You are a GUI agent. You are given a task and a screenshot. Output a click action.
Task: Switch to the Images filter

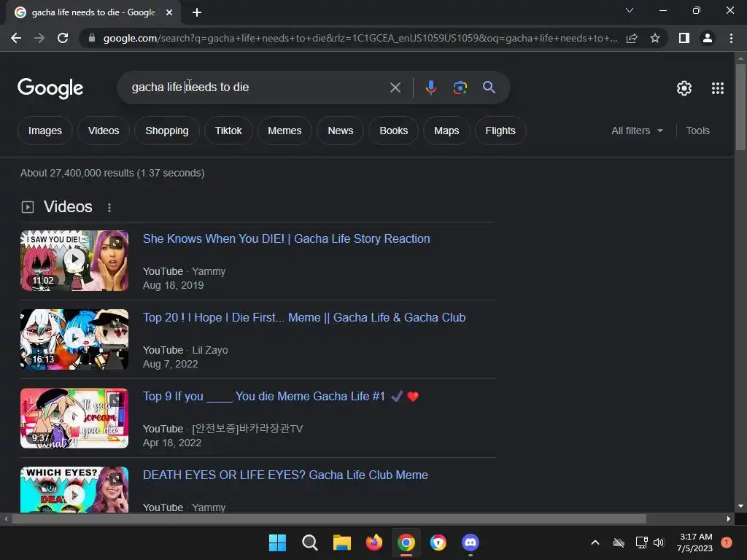(x=44, y=131)
